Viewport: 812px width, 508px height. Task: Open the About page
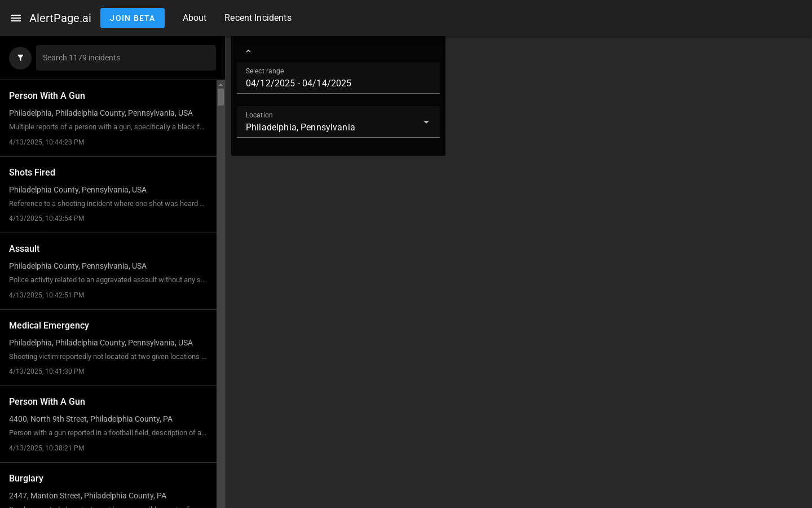coord(195,18)
